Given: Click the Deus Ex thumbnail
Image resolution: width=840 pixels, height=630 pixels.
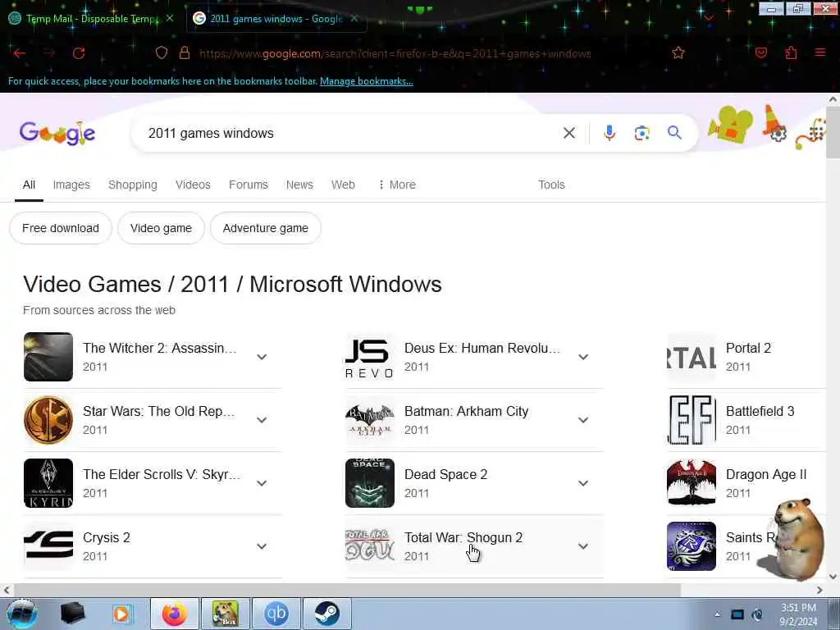Looking at the screenshot, I should [x=370, y=357].
